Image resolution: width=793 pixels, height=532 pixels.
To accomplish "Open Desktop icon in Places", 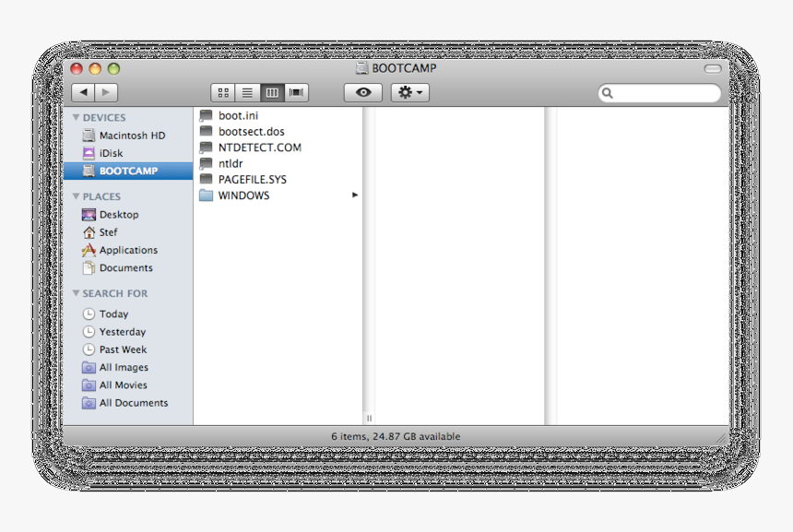I will (x=89, y=215).
